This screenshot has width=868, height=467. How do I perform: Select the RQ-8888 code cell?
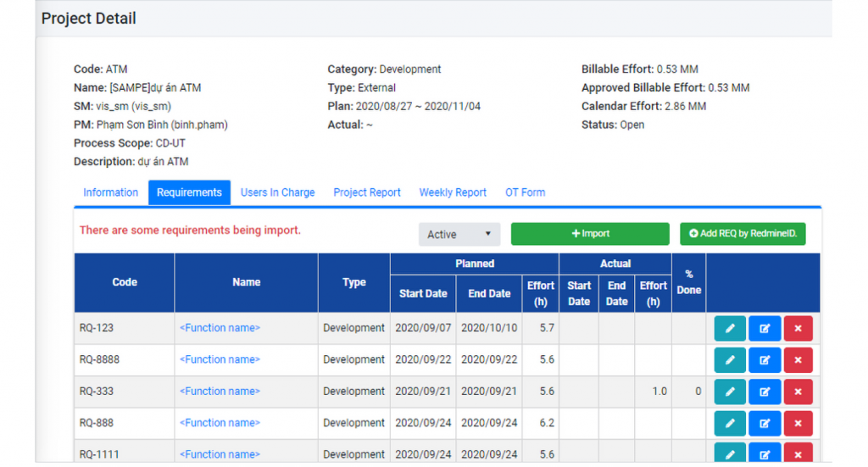pos(125,359)
